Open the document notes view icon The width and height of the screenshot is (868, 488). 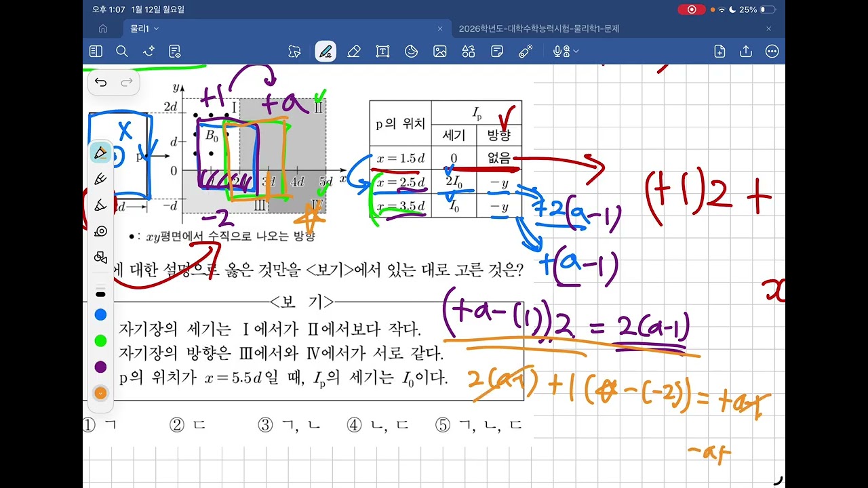pos(175,51)
